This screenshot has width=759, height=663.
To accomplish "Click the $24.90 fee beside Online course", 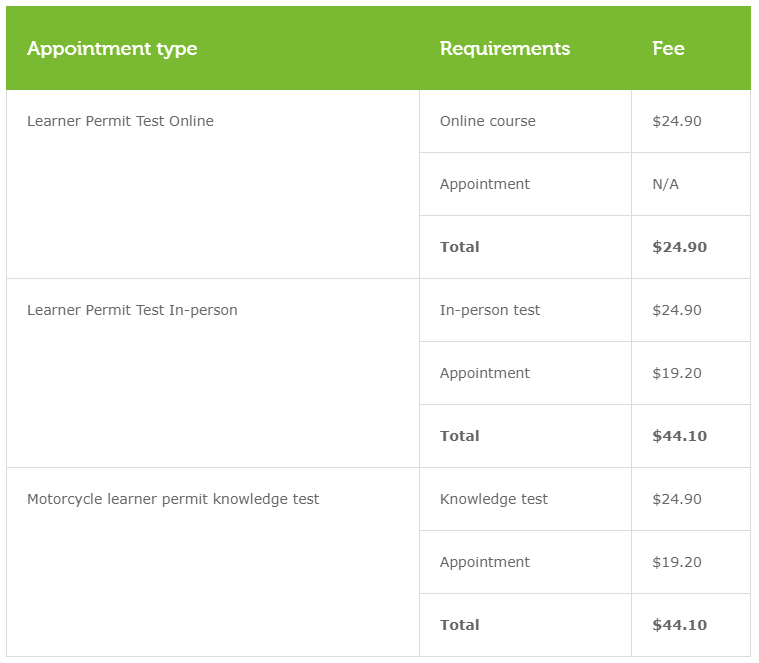I will tap(677, 121).
